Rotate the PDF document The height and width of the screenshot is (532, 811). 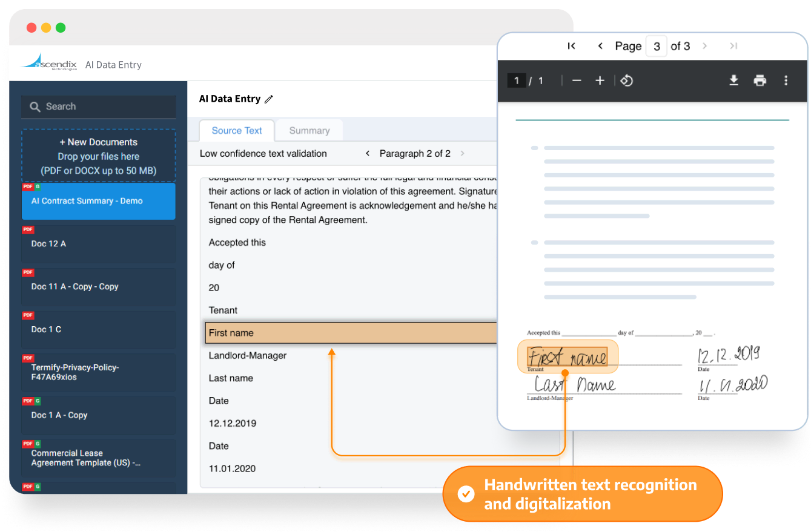pyautogui.click(x=627, y=80)
